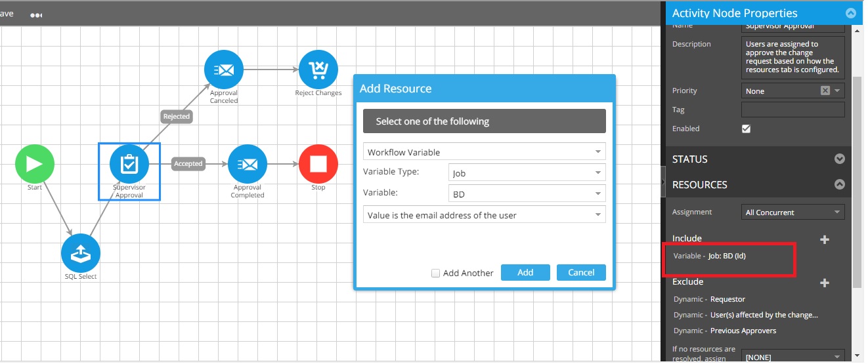Add an Include resource with plus icon
Screen dimensions: 868x364
coord(825,239)
